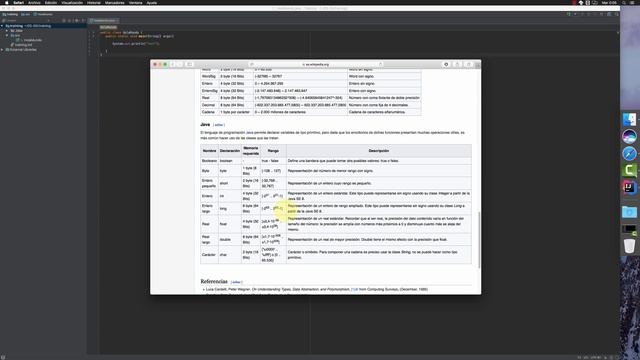Click the 'Decimal' row name in upper table
This screenshot has width=640, height=360.
click(208, 105)
